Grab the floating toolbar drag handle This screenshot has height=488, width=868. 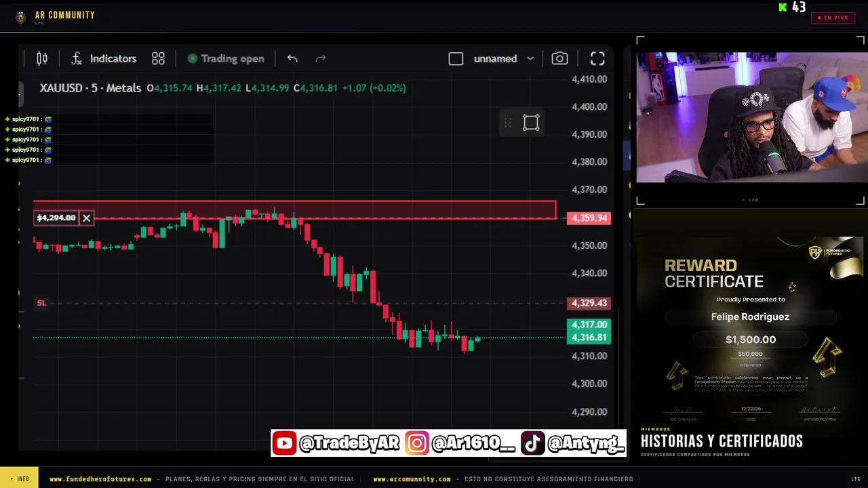(x=508, y=123)
